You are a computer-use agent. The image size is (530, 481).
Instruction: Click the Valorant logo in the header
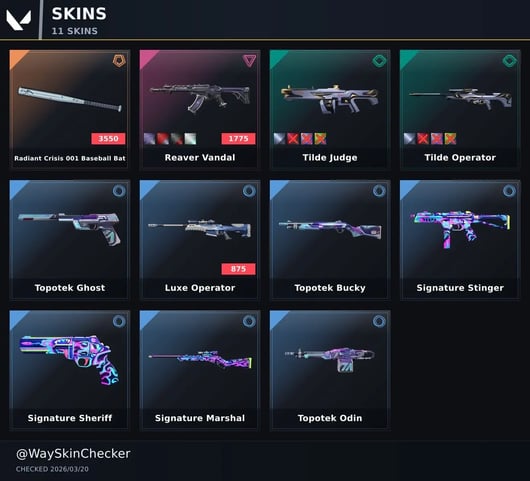coord(19,20)
